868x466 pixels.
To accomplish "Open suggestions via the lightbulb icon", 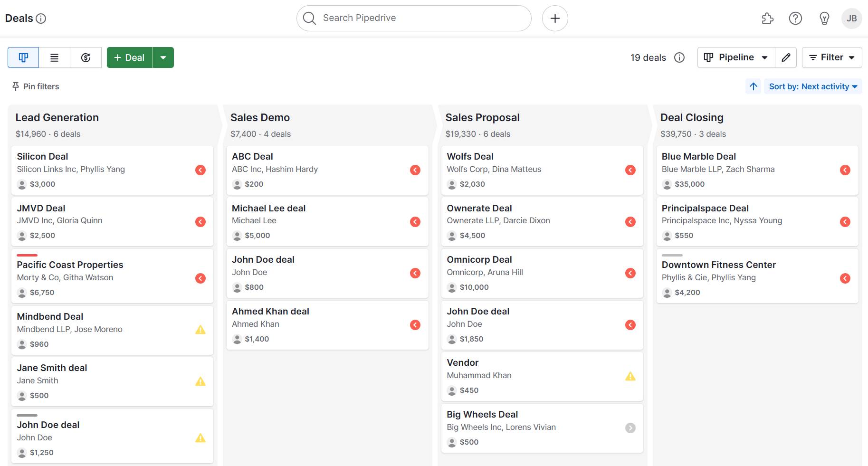I will [824, 18].
